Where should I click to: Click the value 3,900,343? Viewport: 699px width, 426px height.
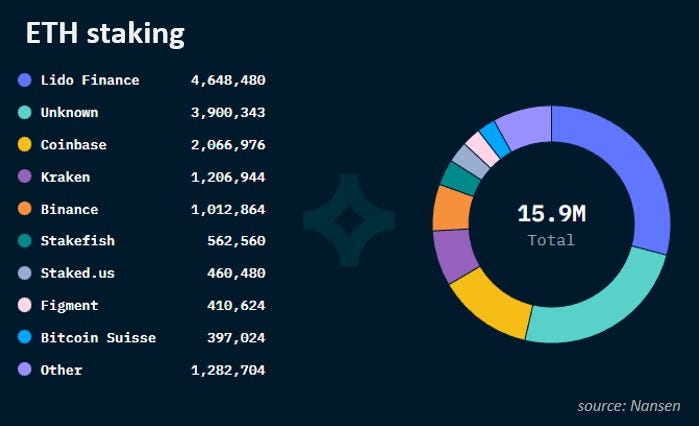click(x=228, y=112)
